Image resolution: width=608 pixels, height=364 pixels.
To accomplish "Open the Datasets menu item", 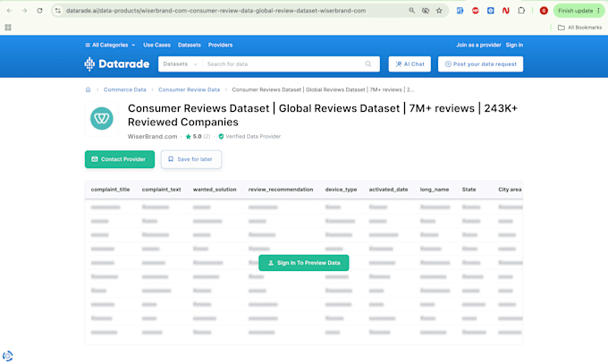I will point(190,45).
